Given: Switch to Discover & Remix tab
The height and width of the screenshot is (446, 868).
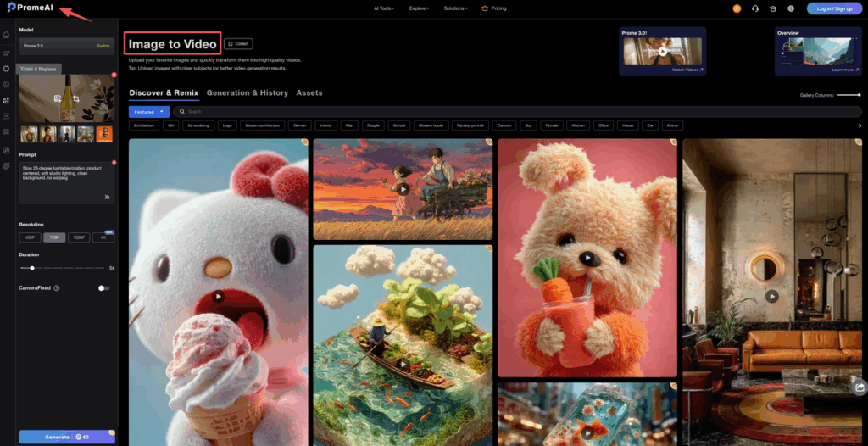Looking at the screenshot, I should pos(164,92).
